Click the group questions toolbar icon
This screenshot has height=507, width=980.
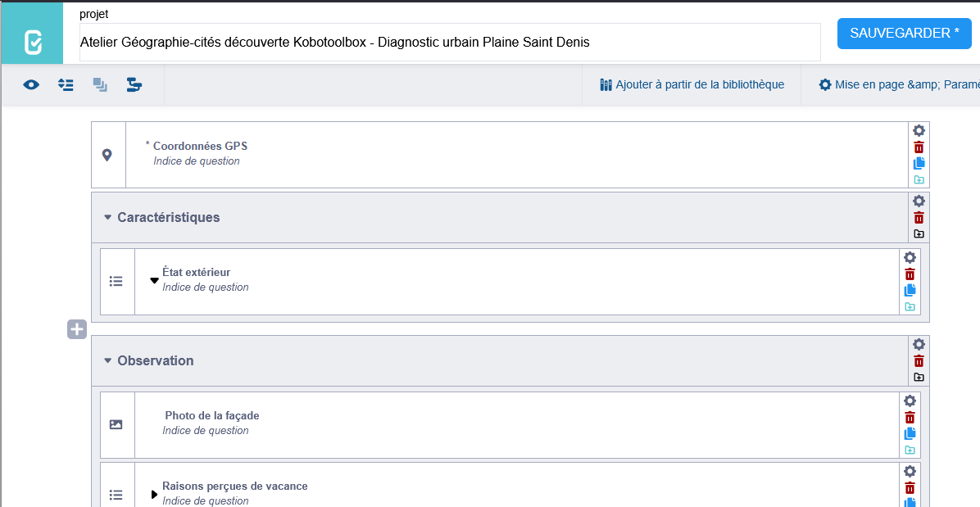click(100, 84)
